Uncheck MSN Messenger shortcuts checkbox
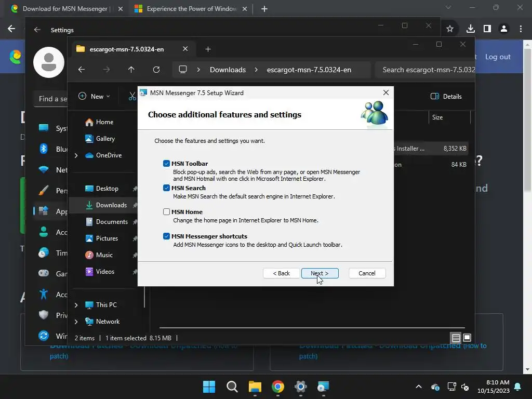532x399 pixels. pyautogui.click(x=166, y=236)
